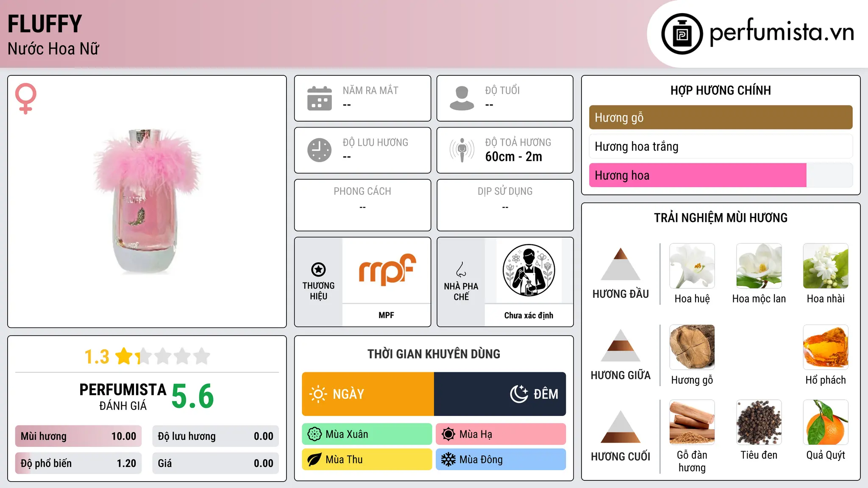868x488 pixels.
Task: Click the MPF brand name label
Action: [x=387, y=315]
